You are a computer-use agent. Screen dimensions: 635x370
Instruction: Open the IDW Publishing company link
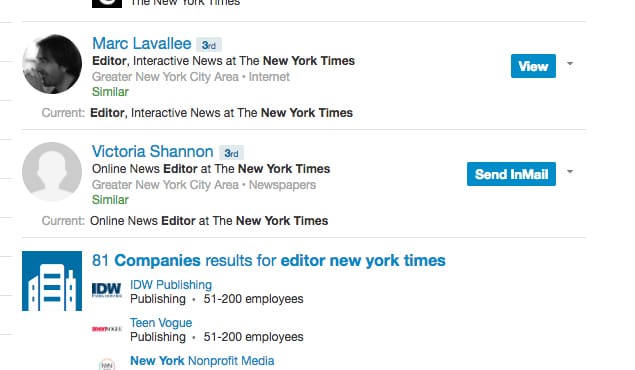tap(171, 285)
